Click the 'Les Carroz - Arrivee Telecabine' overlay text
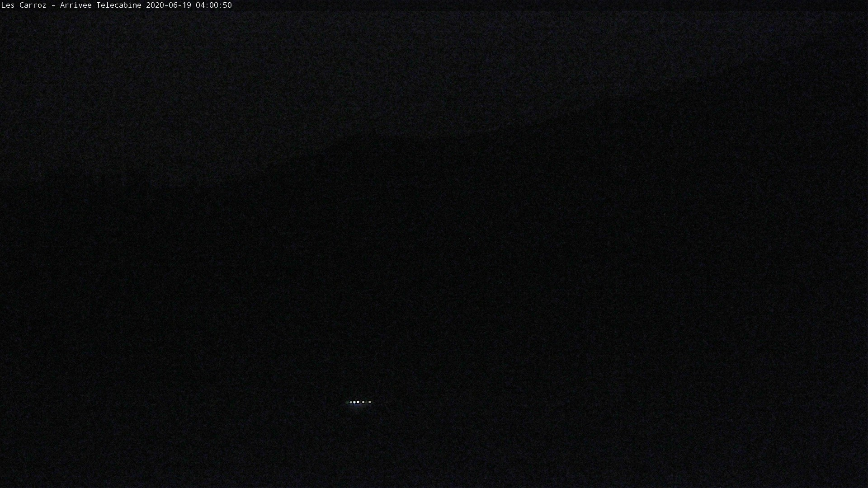 click(x=71, y=5)
